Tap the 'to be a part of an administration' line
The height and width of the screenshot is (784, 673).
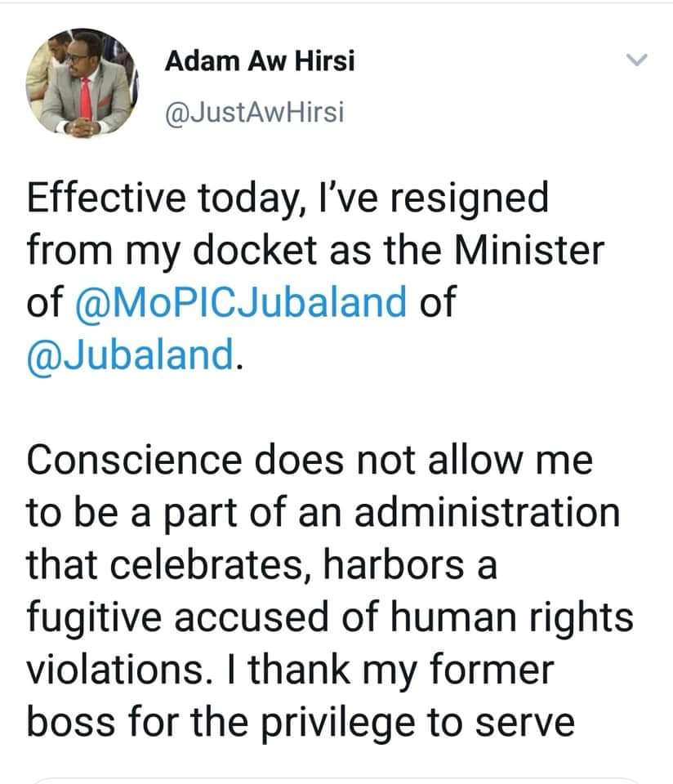[x=323, y=514]
